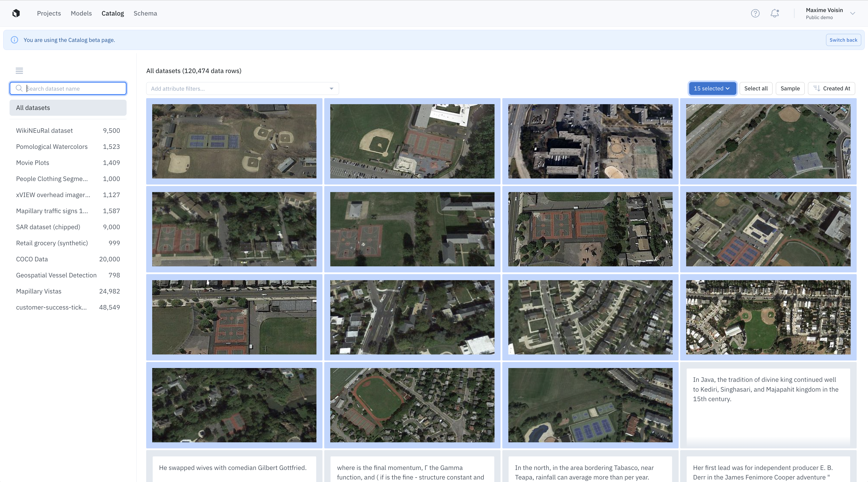Click the Labelbox logo icon
This screenshot has height=482, width=868.
tap(16, 13)
